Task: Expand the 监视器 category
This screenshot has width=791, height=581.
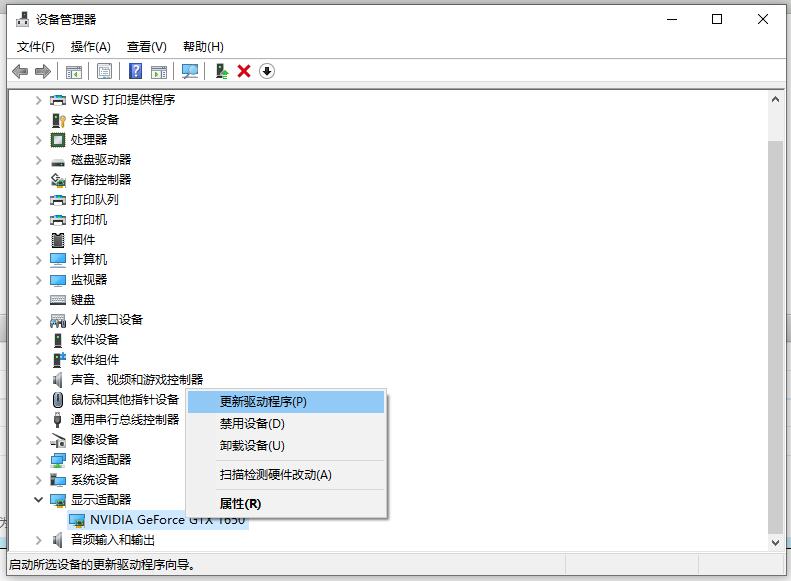Action: (38, 280)
